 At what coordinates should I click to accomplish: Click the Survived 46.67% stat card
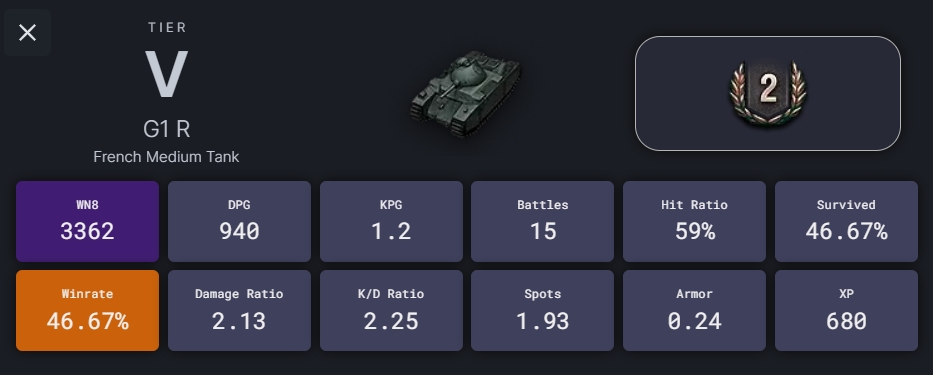click(846, 221)
